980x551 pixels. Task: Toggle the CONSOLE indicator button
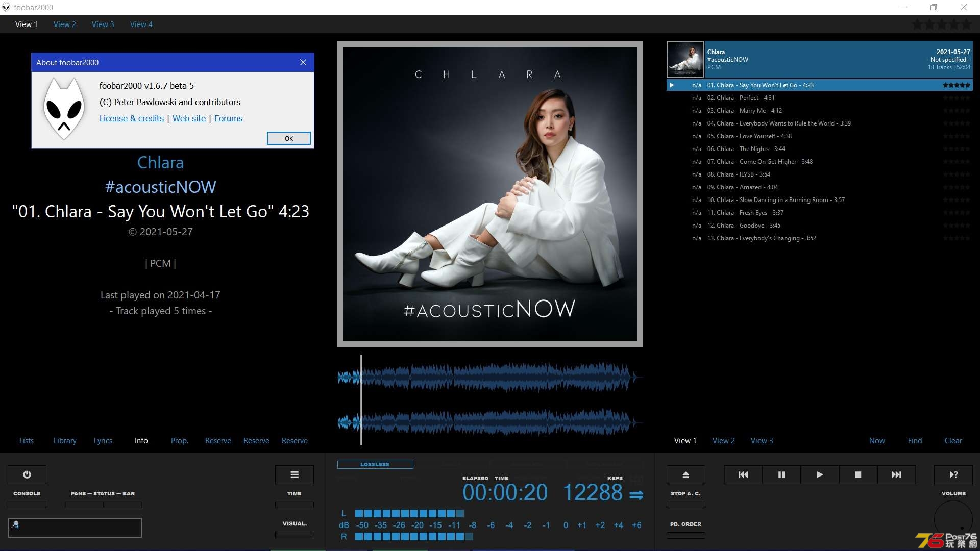27,505
